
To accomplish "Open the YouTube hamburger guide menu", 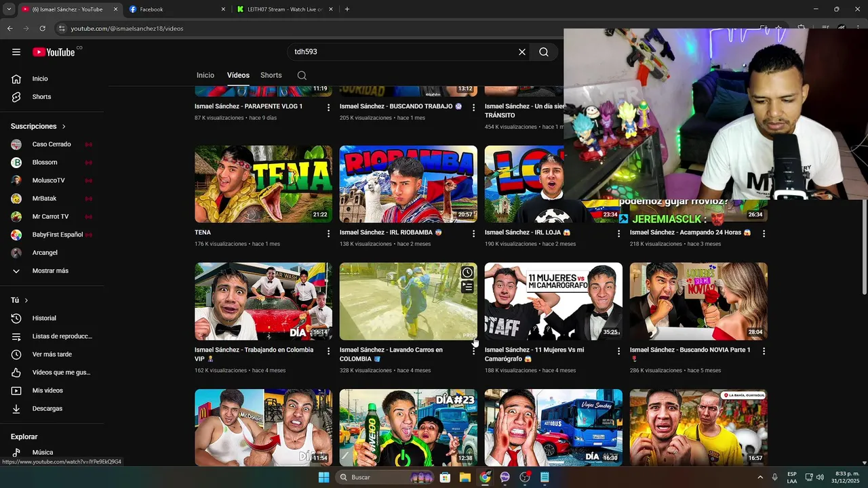I will tap(16, 52).
